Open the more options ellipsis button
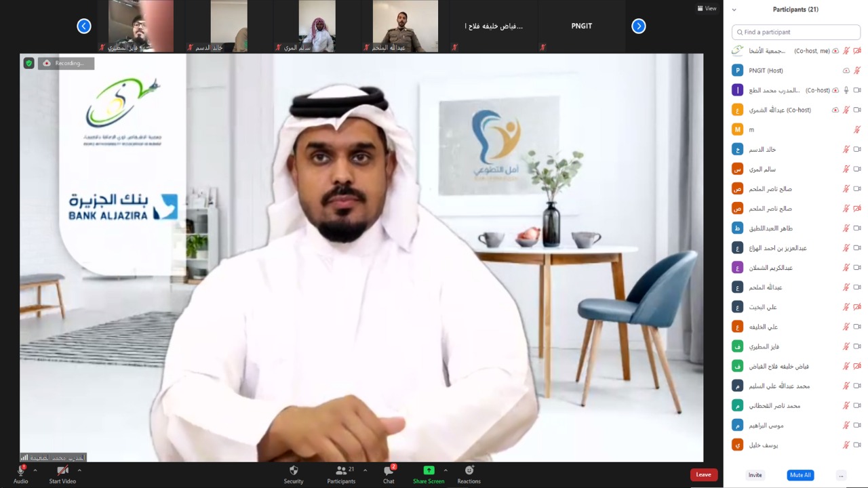 click(x=841, y=475)
